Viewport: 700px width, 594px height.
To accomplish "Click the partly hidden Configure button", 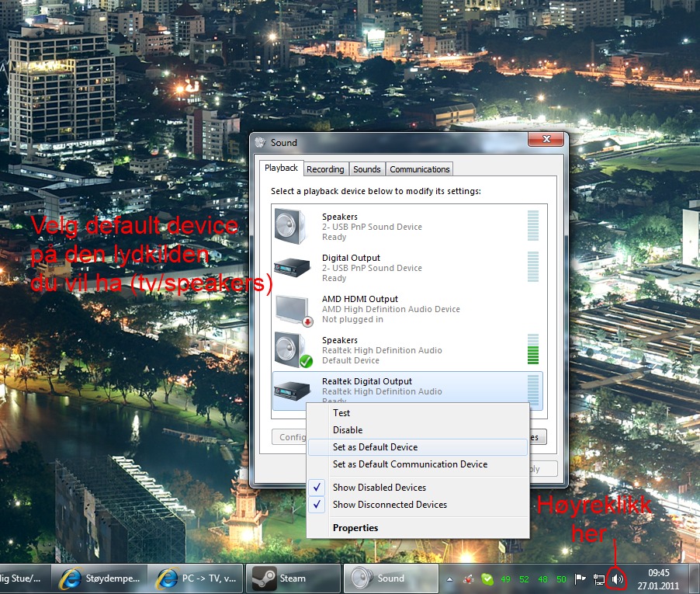I will pos(289,437).
